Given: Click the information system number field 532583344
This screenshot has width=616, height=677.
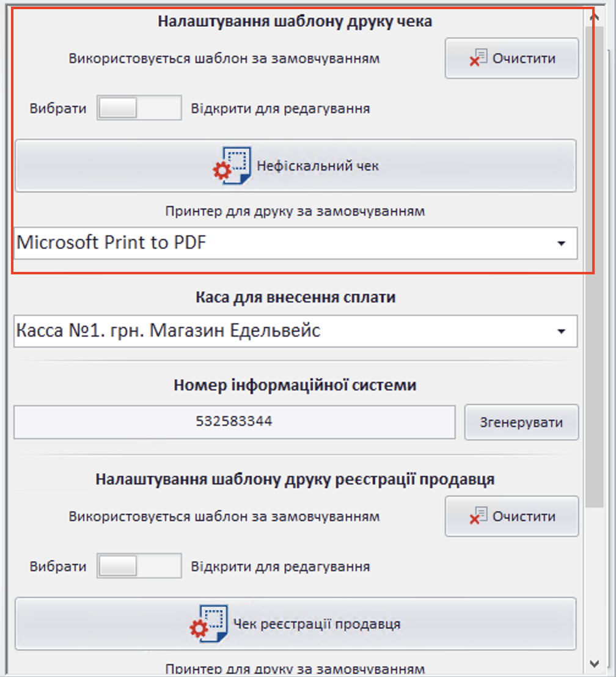Looking at the screenshot, I should point(234,422).
